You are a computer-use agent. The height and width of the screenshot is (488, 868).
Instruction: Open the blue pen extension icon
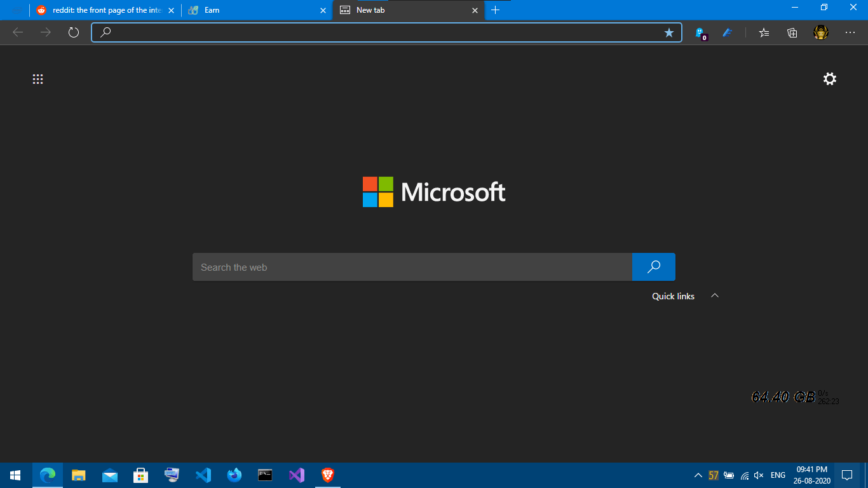coord(728,32)
